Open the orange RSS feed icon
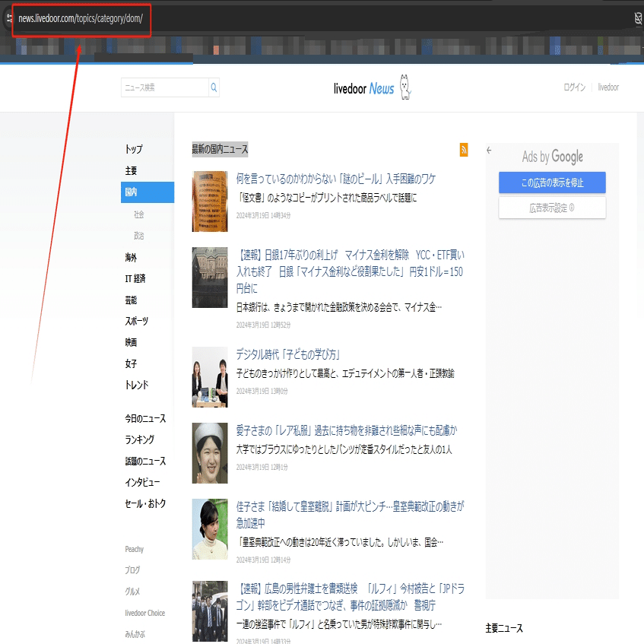The image size is (644, 644). click(464, 150)
